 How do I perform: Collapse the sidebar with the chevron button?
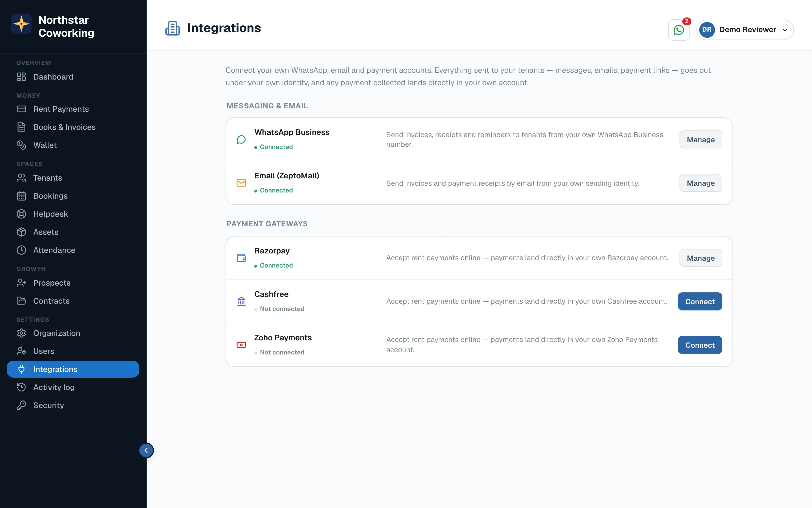(x=146, y=450)
